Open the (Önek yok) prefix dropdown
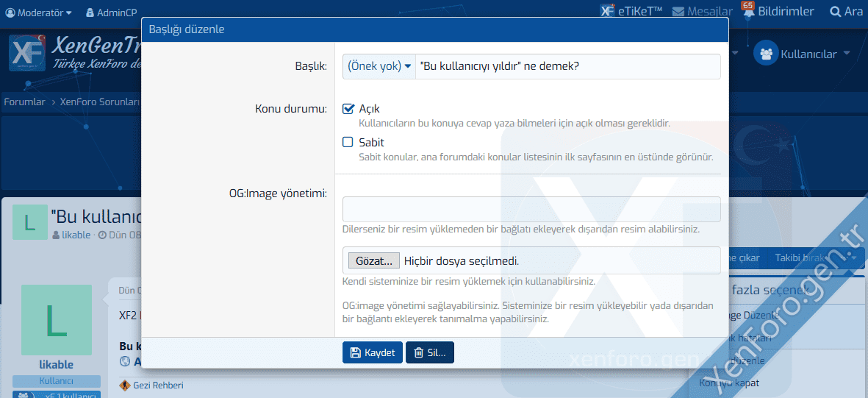The height and width of the screenshot is (398, 868). (x=379, y=66)
